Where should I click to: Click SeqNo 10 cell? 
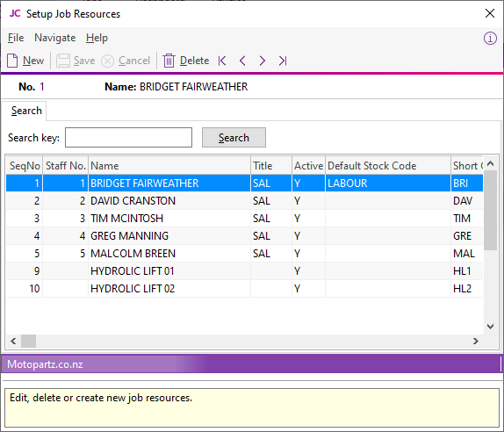click(25, 289)
